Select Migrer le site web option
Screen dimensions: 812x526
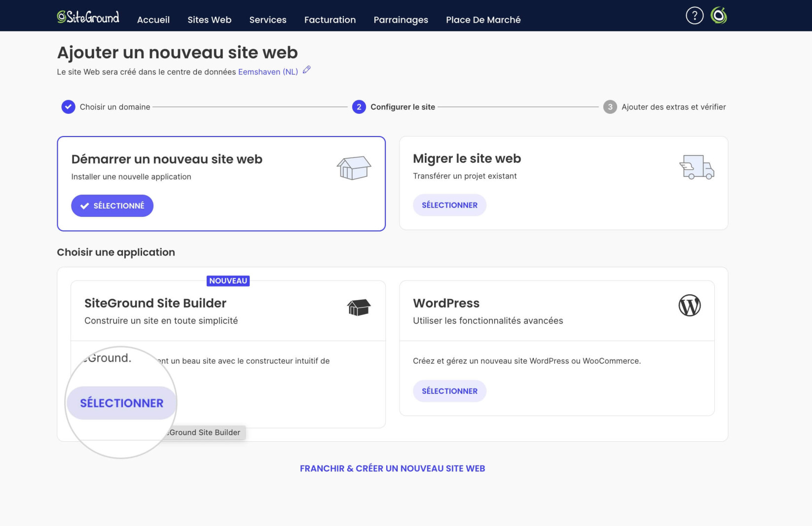(x=449, y=205)
